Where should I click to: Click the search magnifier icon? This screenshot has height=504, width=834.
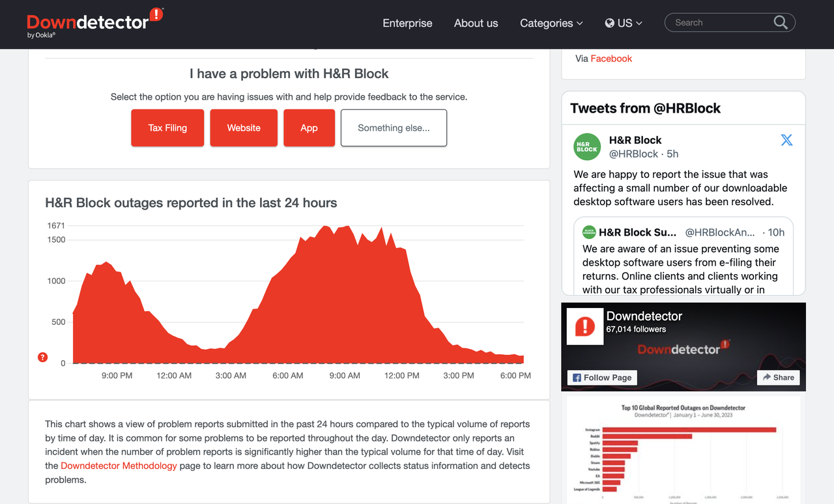click(781, 23)
